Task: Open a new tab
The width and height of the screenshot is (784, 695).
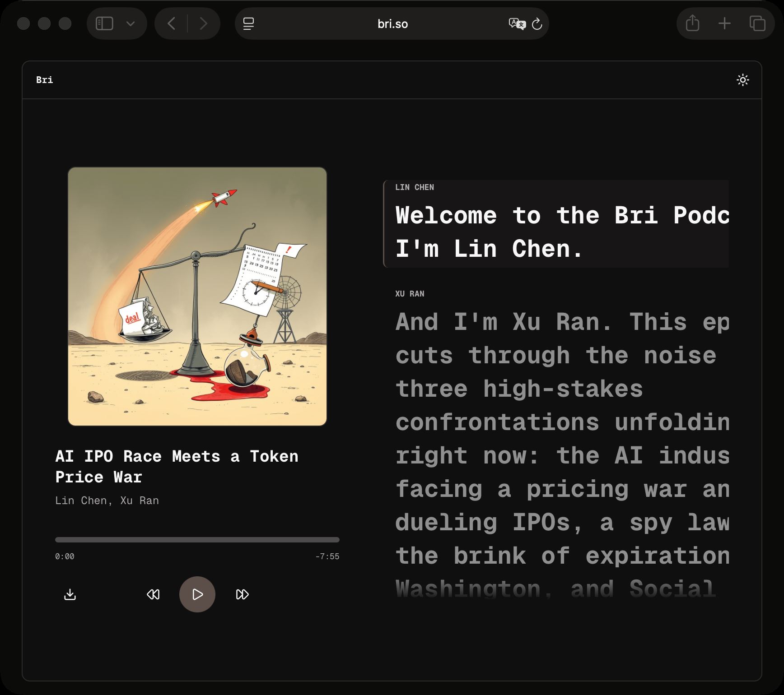Action: click(x=724, y=23)
